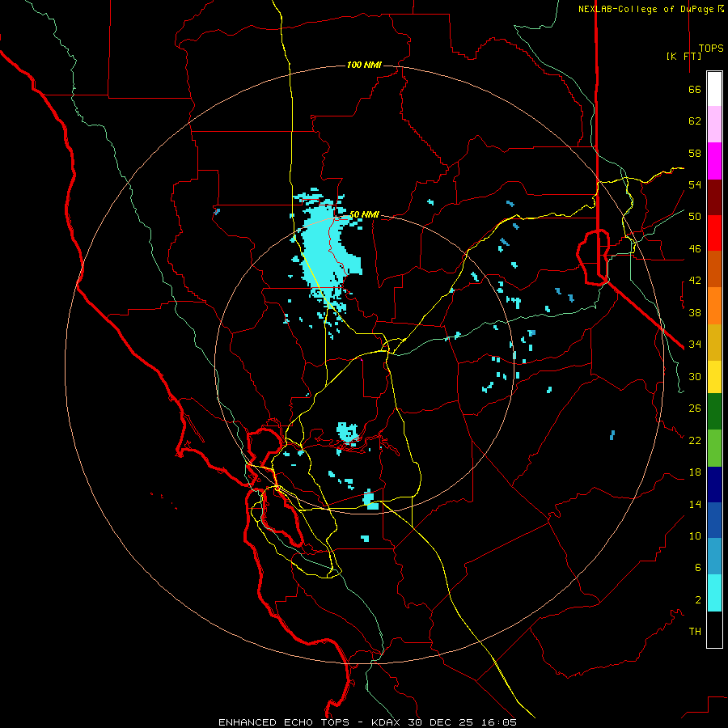
Task: Click the light pink legend swatch
Action: coord(714,124)
